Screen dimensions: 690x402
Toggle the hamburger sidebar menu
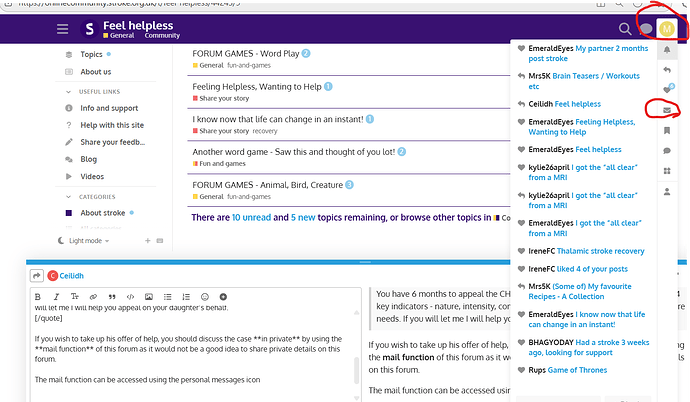click(62, 29)
